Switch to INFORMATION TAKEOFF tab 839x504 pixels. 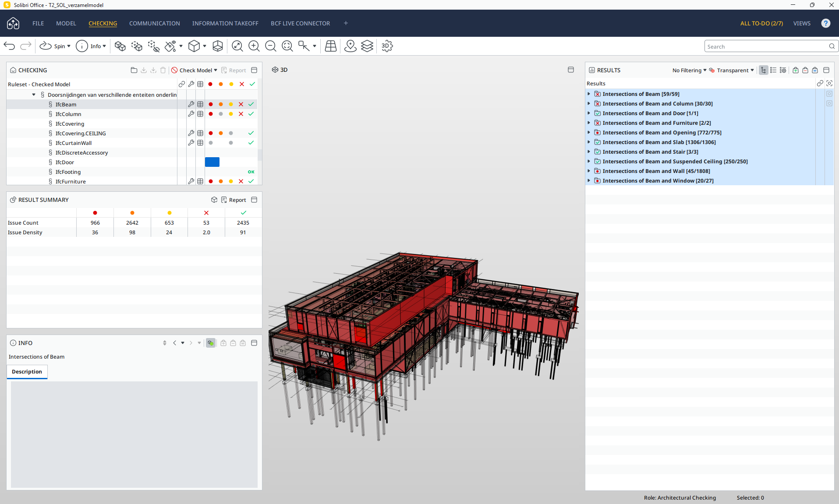[225, 23]
